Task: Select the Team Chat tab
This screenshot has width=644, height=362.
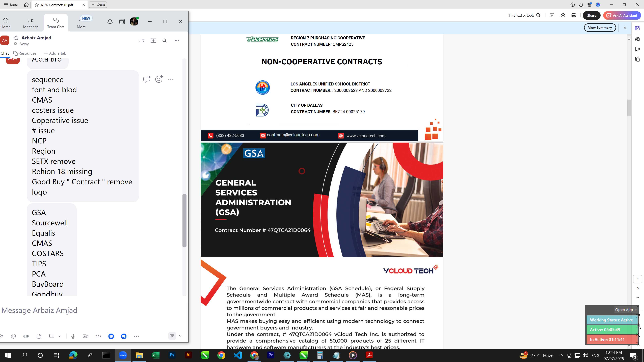Action: (x=56, y=23)
